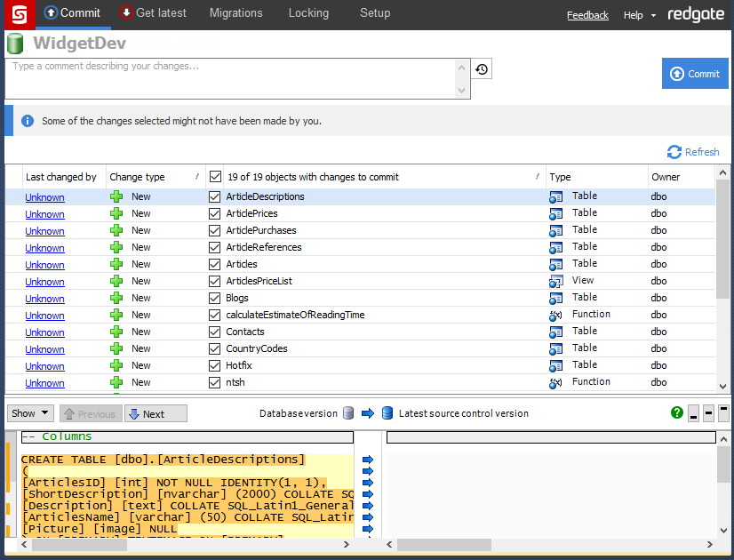Screen dimensions: 734x560
Task: Click the Refresh icon
Action: click(674, 152)
